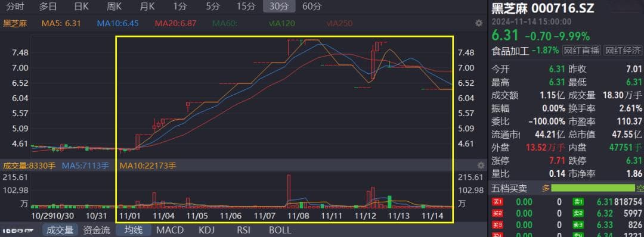Open volume panel settings gear icon
Screen dimensions: 644x237
[x=481, y=166]
